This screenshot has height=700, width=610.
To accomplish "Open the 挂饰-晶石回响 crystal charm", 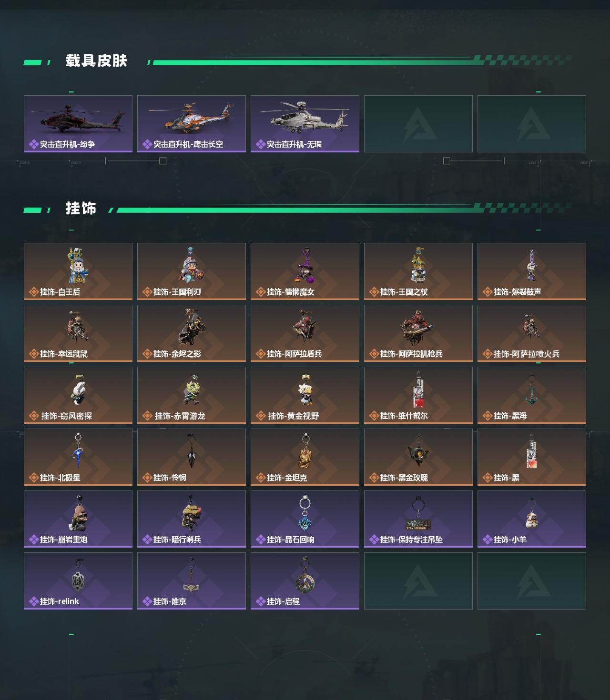I will [x=305, y=519].
